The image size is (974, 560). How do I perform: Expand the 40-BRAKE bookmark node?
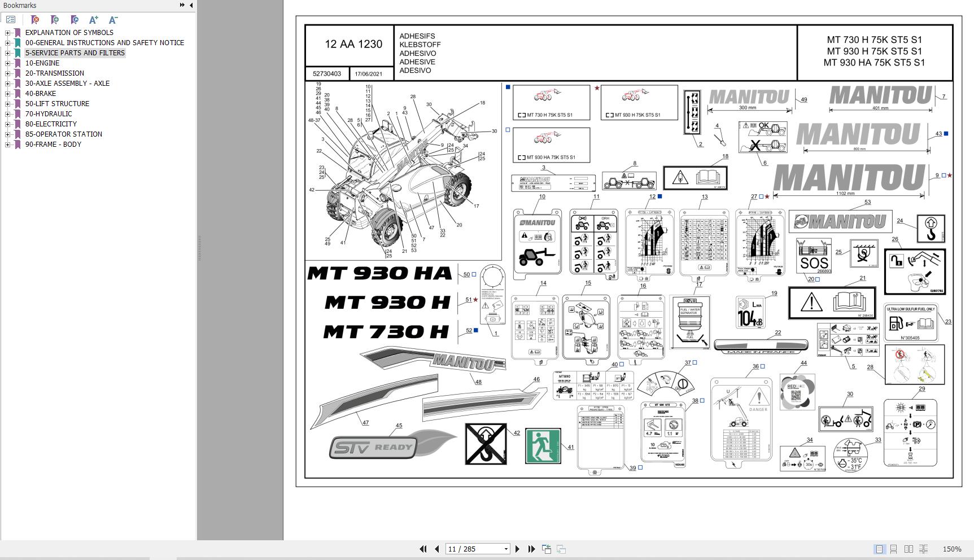click(x=8, y=94)
